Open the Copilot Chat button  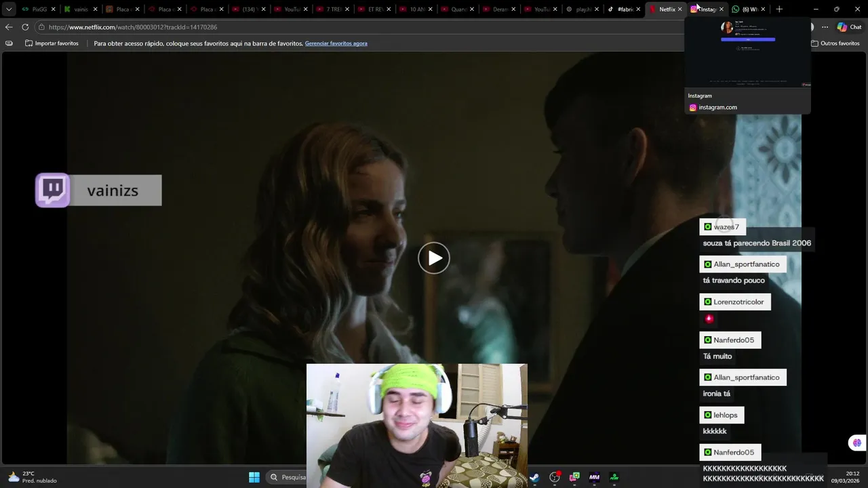point(849,27)
